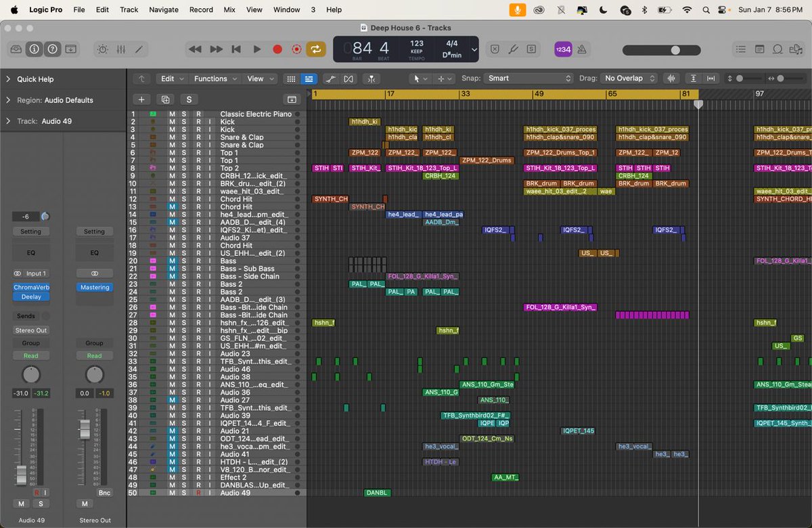Open the Mixer faders icon

point(121,49)
